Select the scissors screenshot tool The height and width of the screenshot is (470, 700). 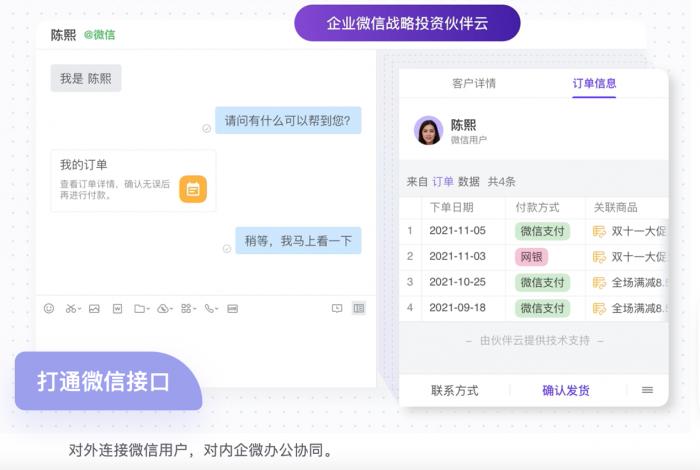71,308
